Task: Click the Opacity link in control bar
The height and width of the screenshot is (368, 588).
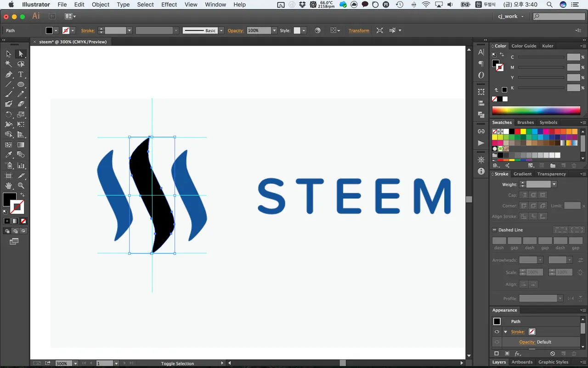Action: tap(236, 30)
